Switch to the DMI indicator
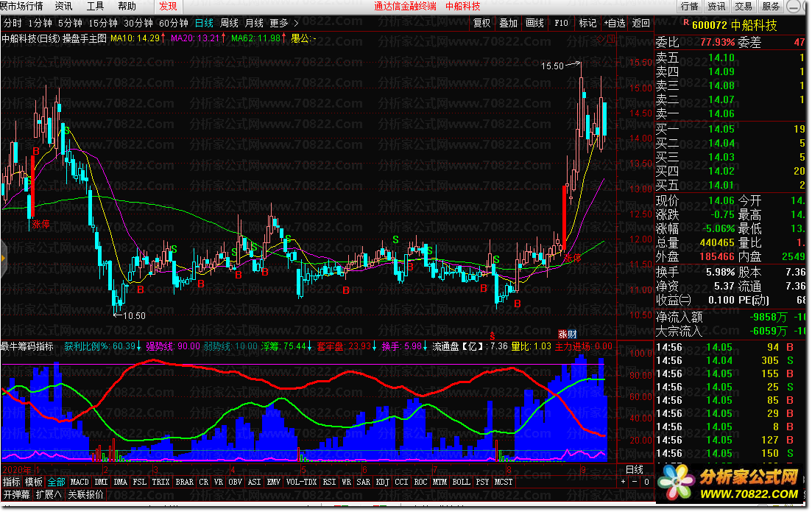 (101, 483)
